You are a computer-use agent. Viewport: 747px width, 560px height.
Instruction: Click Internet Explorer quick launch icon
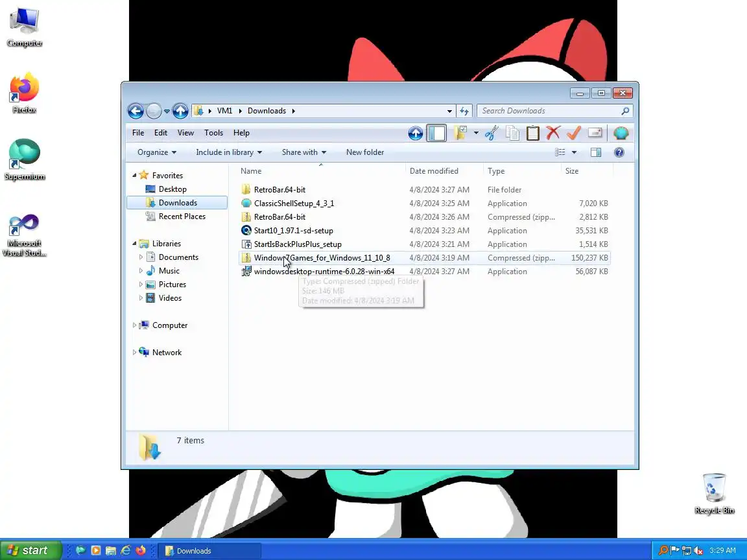tap(125, 550)
